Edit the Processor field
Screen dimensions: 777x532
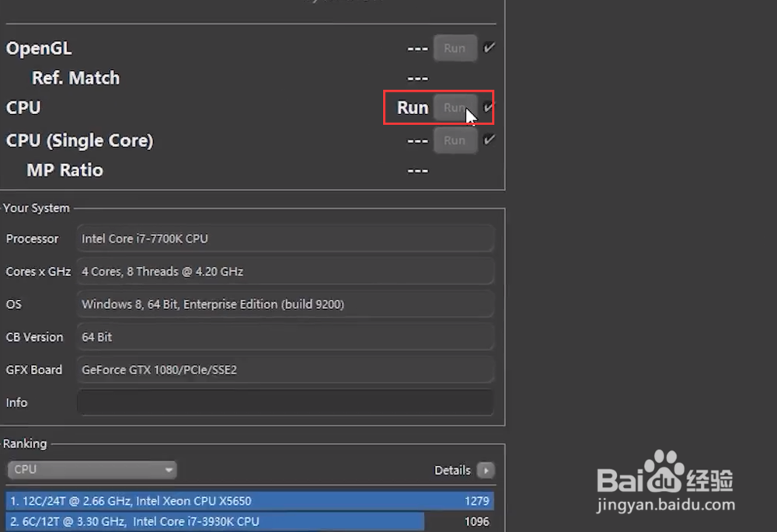click(285, 238)
